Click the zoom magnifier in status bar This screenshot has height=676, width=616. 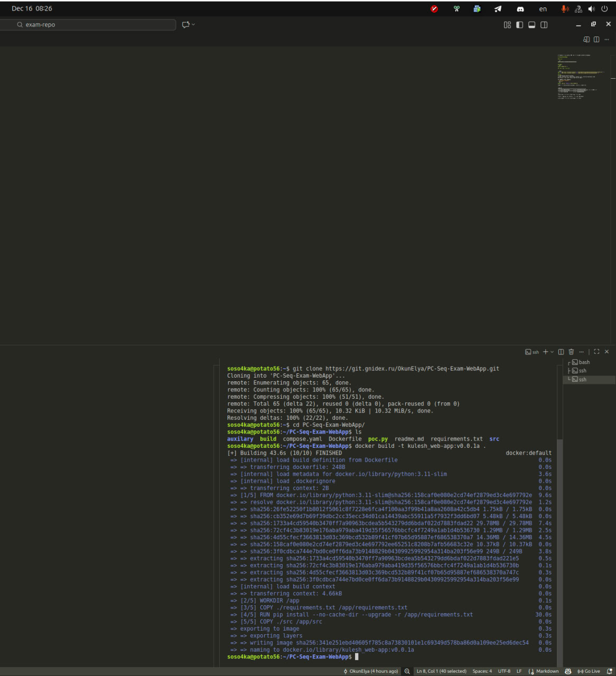[x=407, y=671]
